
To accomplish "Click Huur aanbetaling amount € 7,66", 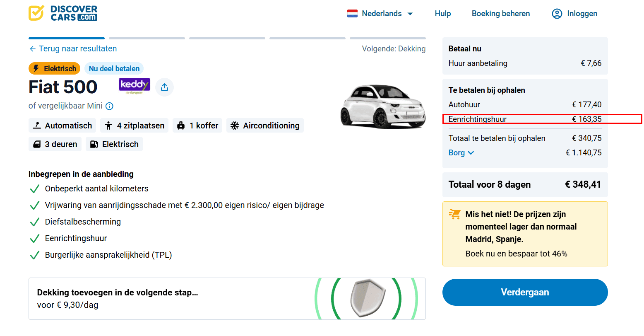I will pos(591,63).
